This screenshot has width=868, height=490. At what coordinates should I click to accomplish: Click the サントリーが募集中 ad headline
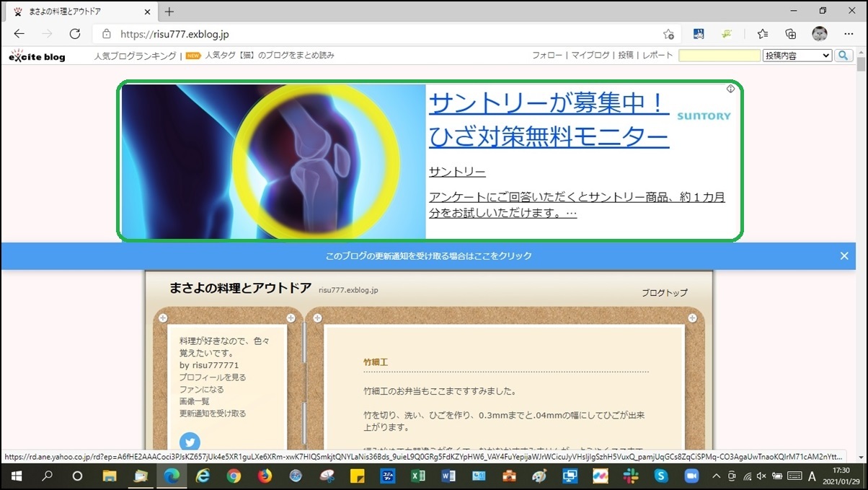(549, 118)
